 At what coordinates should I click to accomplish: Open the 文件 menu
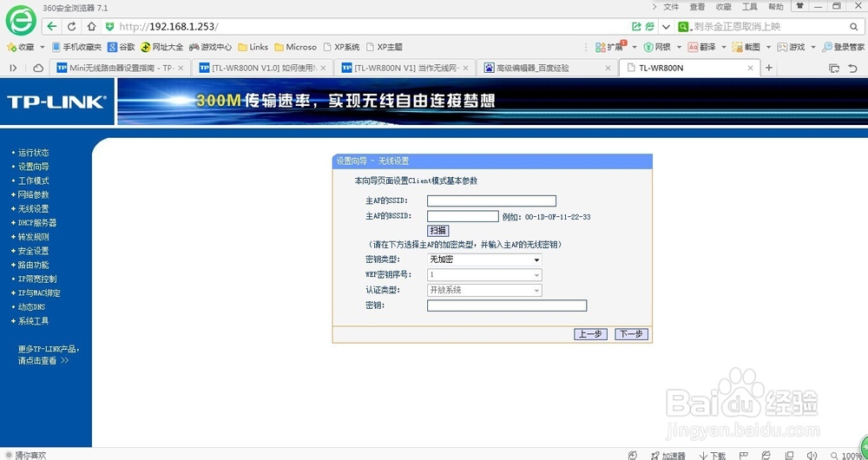pyautogui.click(x=671, y=7)
